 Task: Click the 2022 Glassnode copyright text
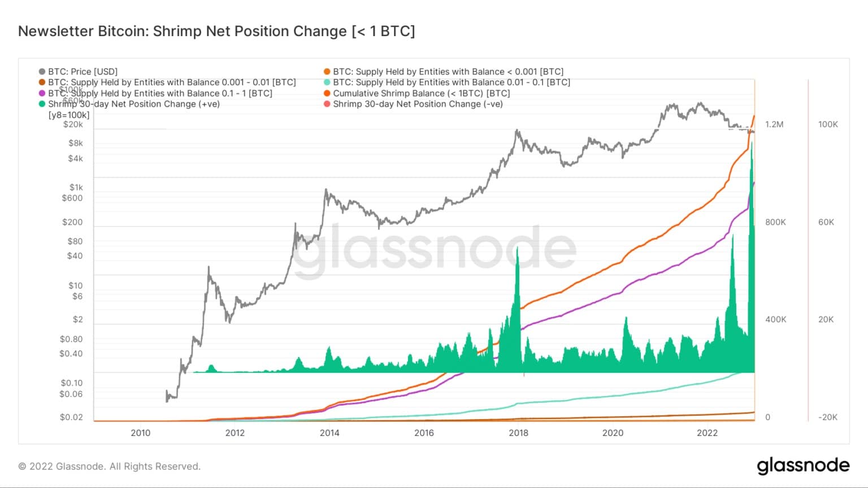[109, 467]
